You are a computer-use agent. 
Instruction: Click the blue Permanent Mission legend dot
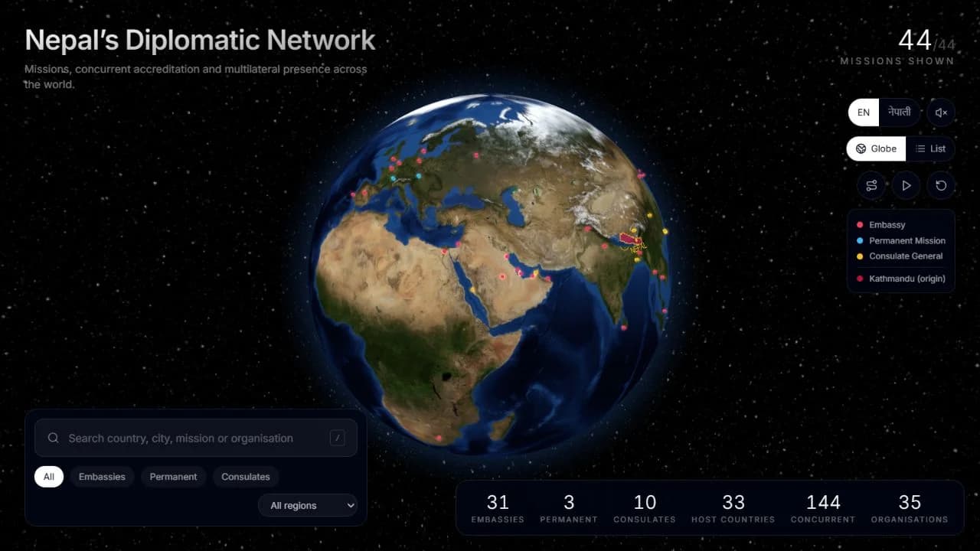pos(860,240)
